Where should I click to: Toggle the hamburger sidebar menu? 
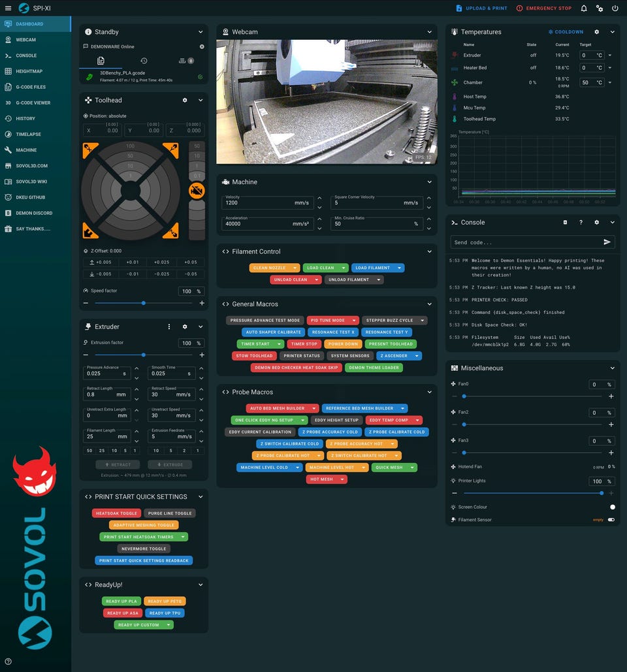8,8
